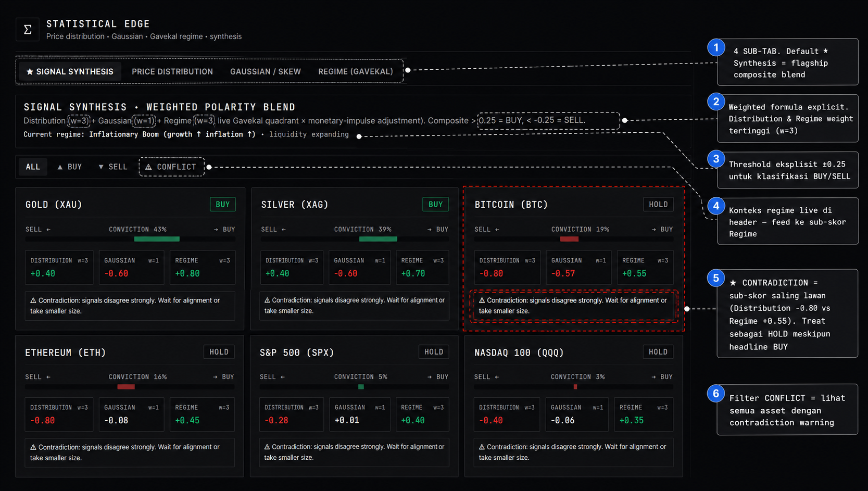Click the BUY badge on Silver (XAG) card
The image size is (868, 491).
[x=436, y=204]
